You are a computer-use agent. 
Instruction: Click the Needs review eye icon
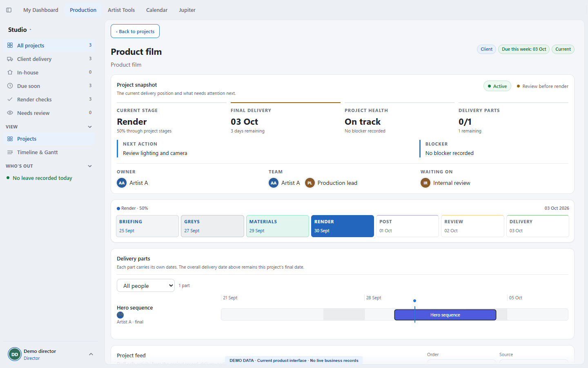coord(10,113)
